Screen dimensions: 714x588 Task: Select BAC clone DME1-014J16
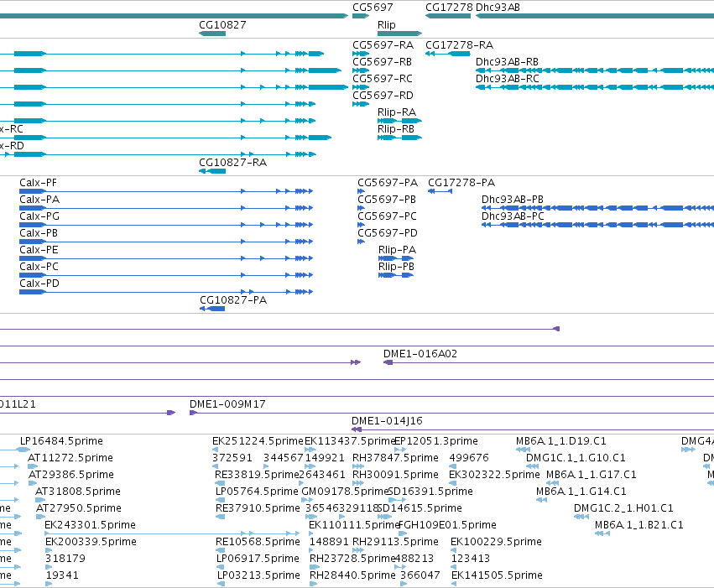click(387, 421)
